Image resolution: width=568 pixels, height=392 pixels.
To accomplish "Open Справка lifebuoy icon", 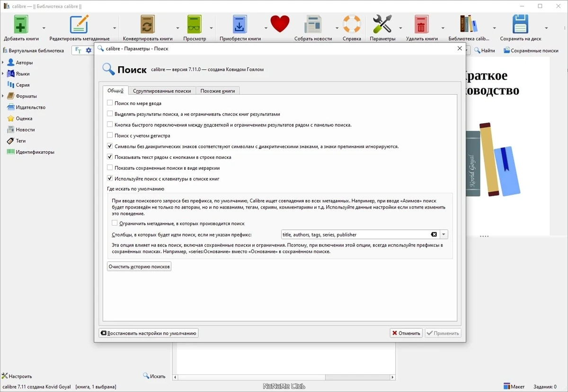I will point(352,24).
